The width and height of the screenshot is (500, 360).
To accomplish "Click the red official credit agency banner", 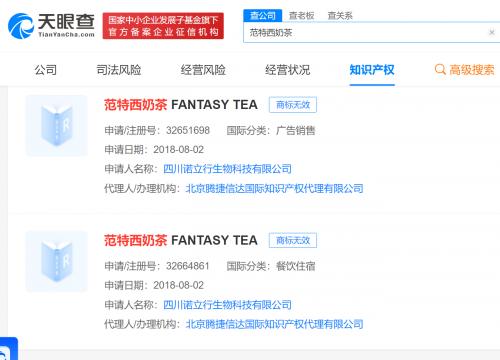I will 163,26.
